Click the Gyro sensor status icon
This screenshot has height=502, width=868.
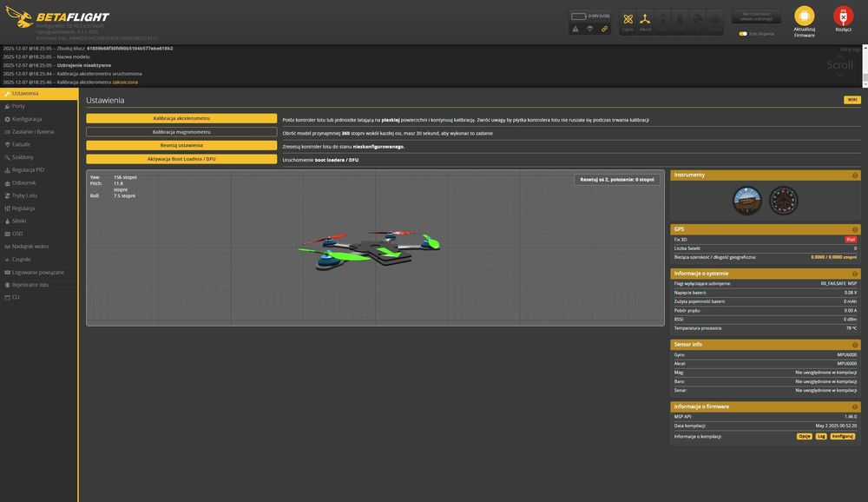628,19
